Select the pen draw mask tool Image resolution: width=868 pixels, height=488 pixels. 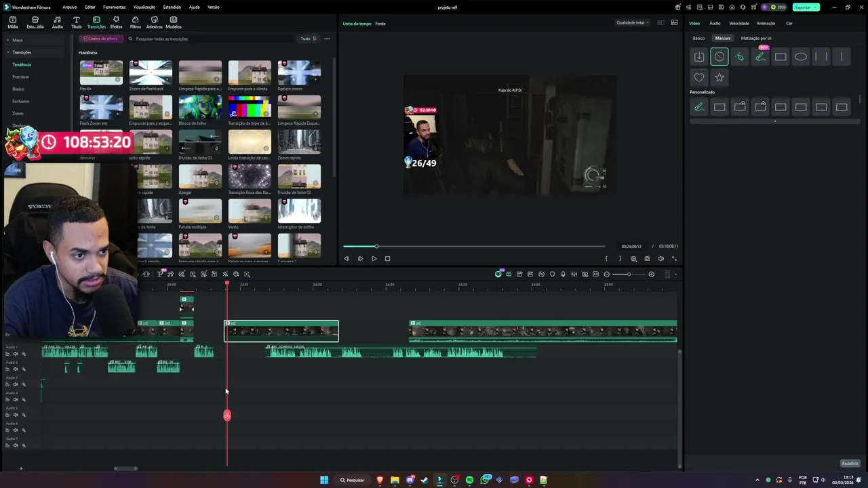point(740,57)
